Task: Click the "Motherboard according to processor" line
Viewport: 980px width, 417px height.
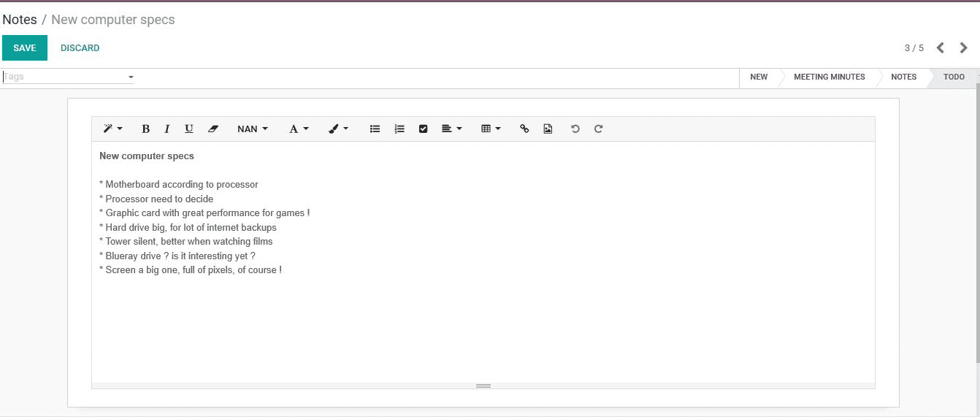Action: coord(179,185)
